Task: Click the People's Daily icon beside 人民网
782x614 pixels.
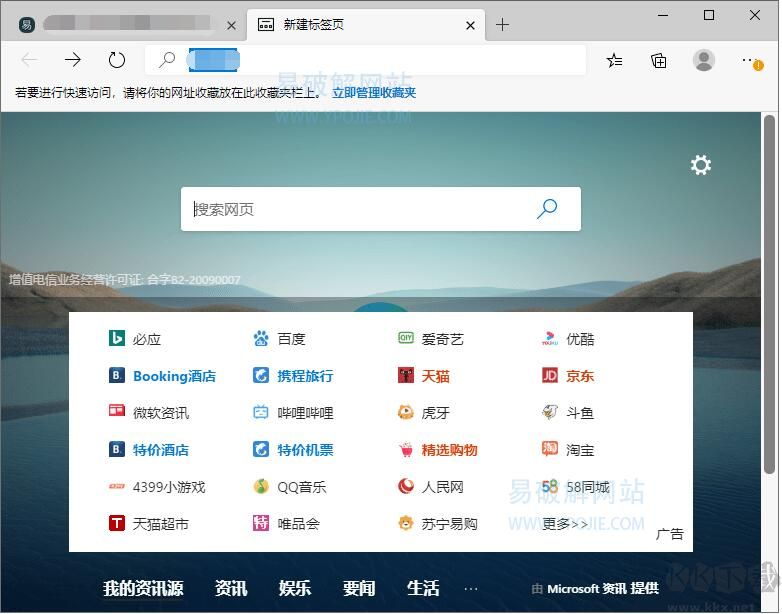Action: [405, 486]
